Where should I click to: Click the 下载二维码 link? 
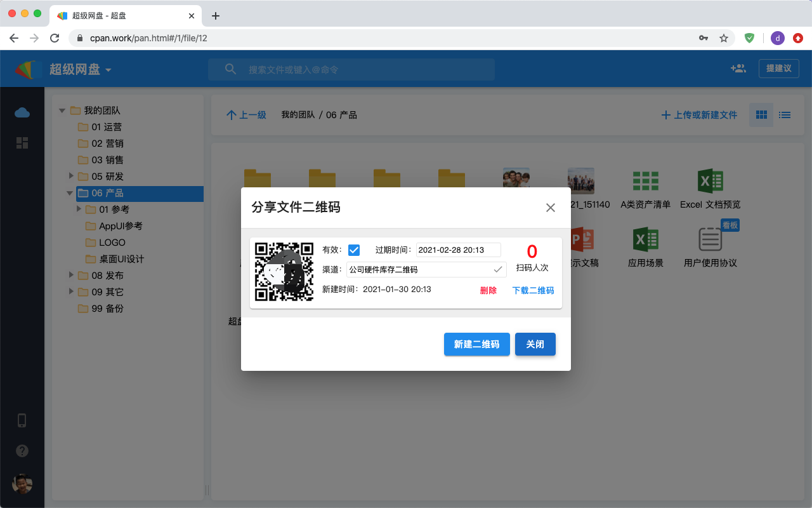(x=533, y=290)
